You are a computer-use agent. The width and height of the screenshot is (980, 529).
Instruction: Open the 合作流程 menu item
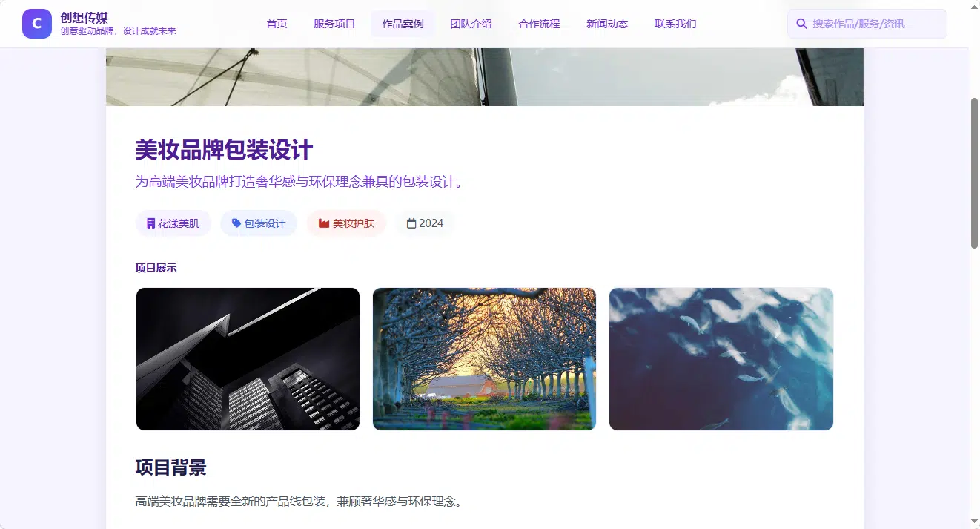point(539,24)
